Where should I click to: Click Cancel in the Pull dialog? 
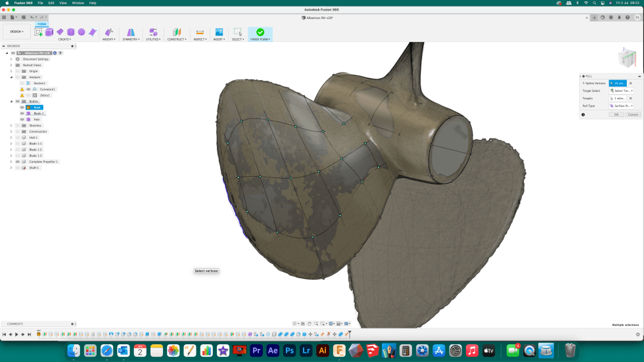pyautogui.click(x=633, y=114)
